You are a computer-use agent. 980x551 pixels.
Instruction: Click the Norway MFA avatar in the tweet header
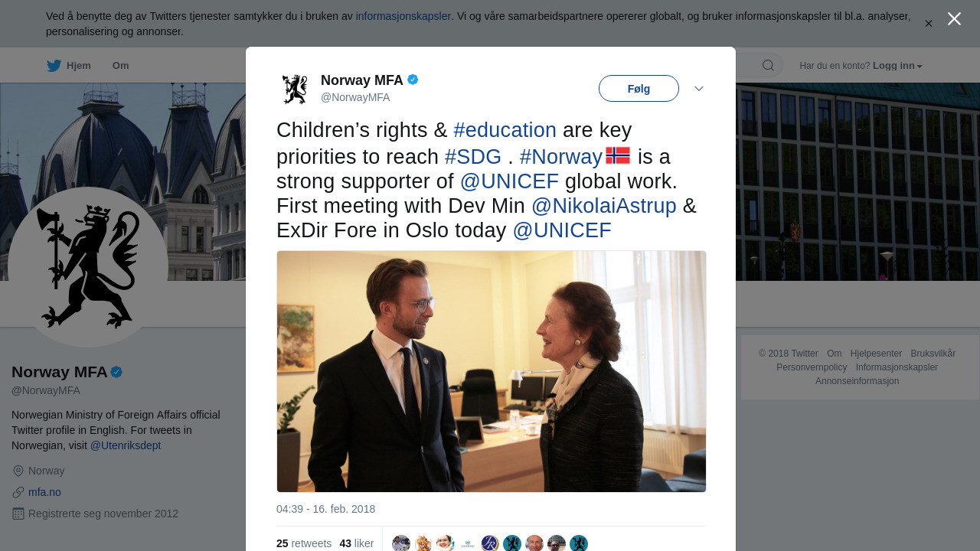click(x=294, y=89)
